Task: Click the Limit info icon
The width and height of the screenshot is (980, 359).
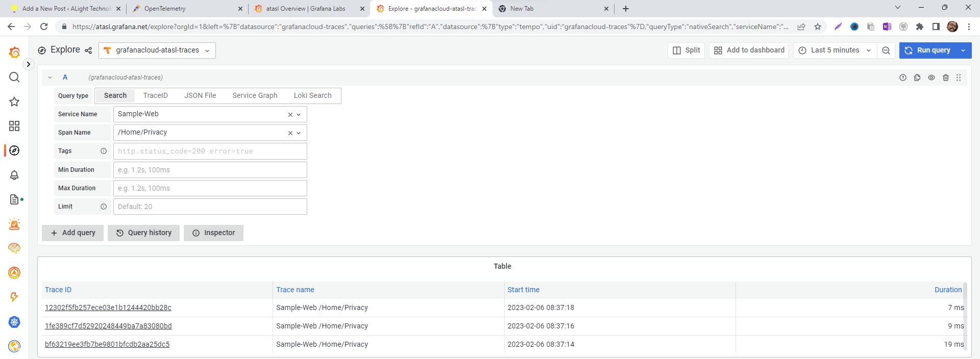Action: 104,207
